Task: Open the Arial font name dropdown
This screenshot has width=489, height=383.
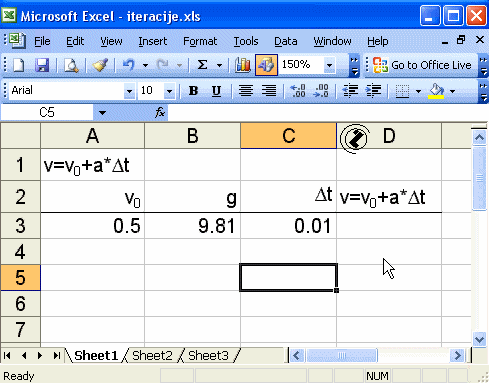Action: [129, 91]
